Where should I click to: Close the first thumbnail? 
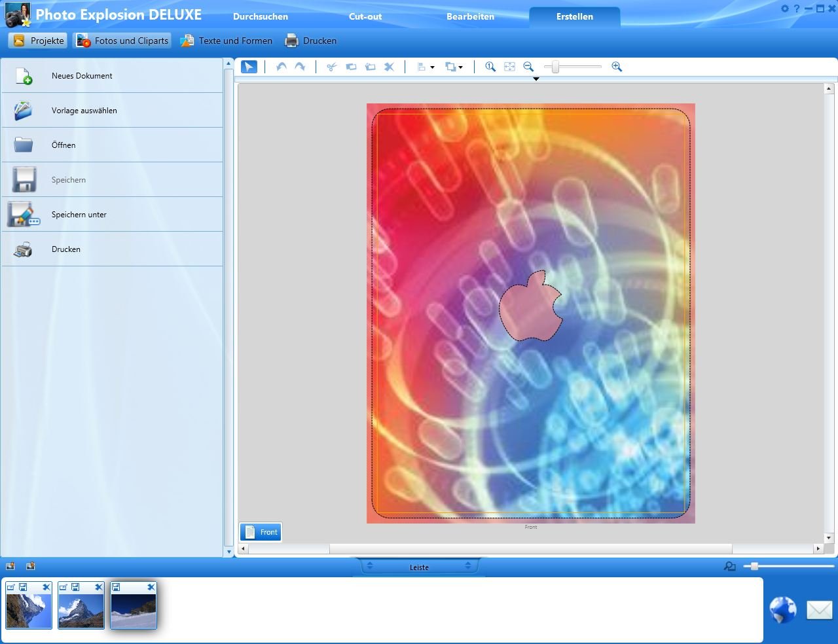[46, 587]
